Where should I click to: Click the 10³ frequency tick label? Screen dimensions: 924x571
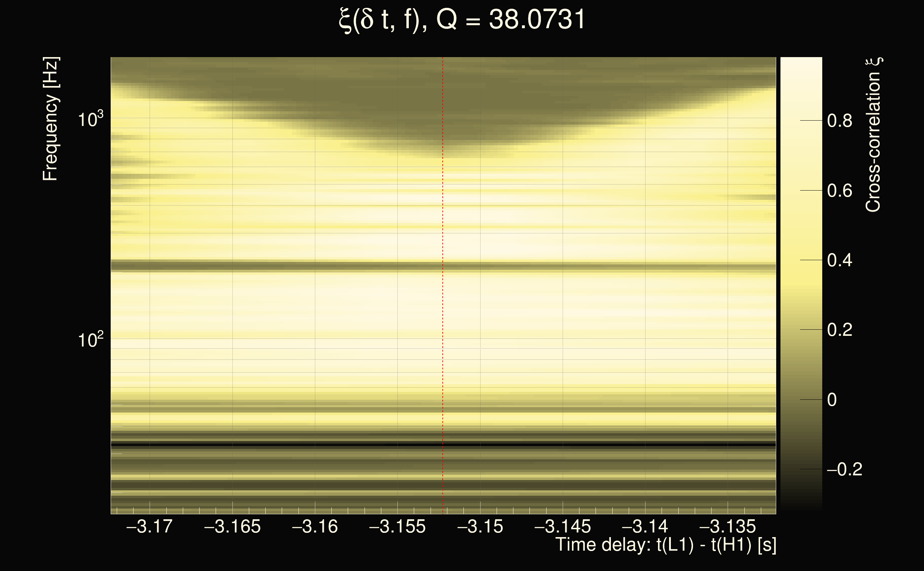click(90, 120)
